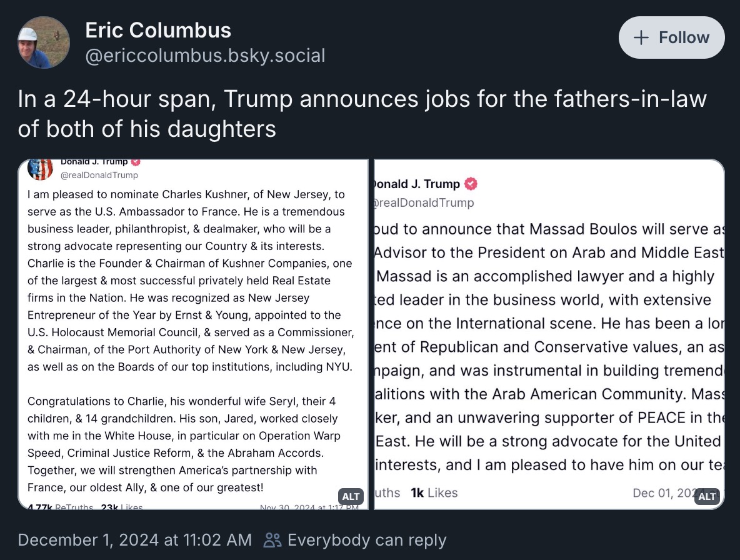Click the December 1, 2024 post timestamp
The image size is (740, 560).
pyautogui.click(x=135, y=540)
